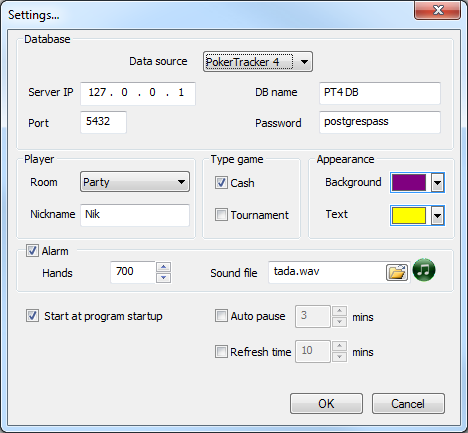Confirm settings with OK button

(x=326, y=404)
